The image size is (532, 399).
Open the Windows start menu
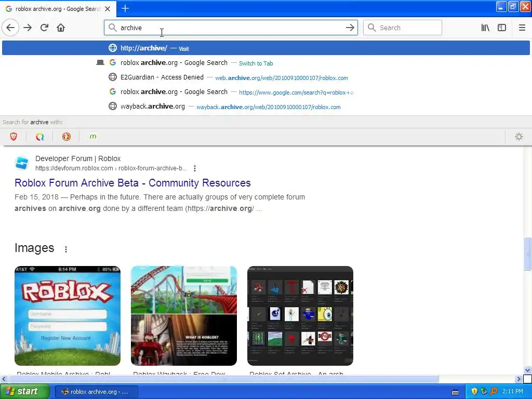coord(25,392)
